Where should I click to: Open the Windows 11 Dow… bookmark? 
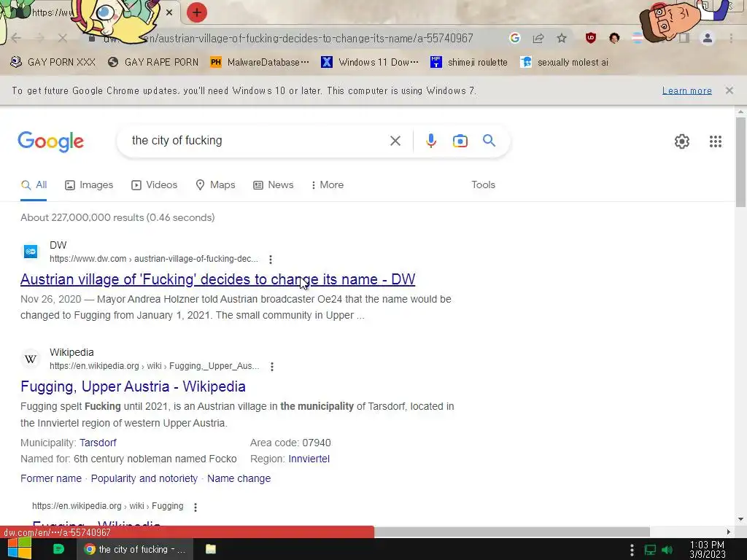(x=370, y=63)
